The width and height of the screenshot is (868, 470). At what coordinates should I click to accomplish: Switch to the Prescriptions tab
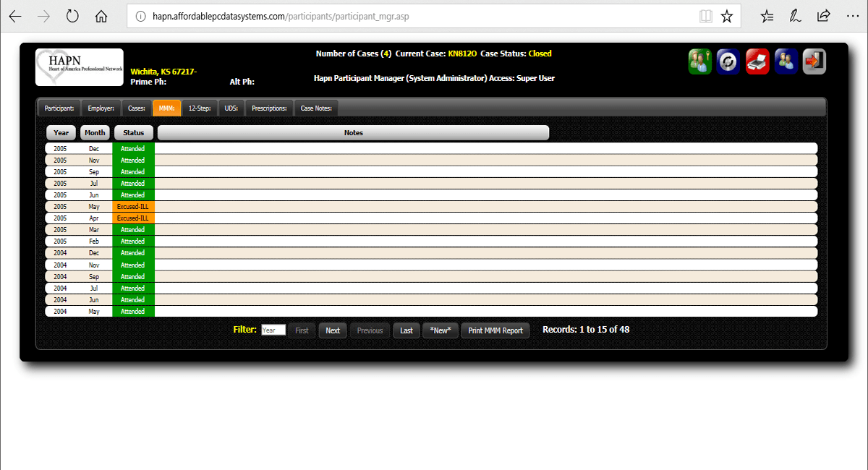coord(269,107)
